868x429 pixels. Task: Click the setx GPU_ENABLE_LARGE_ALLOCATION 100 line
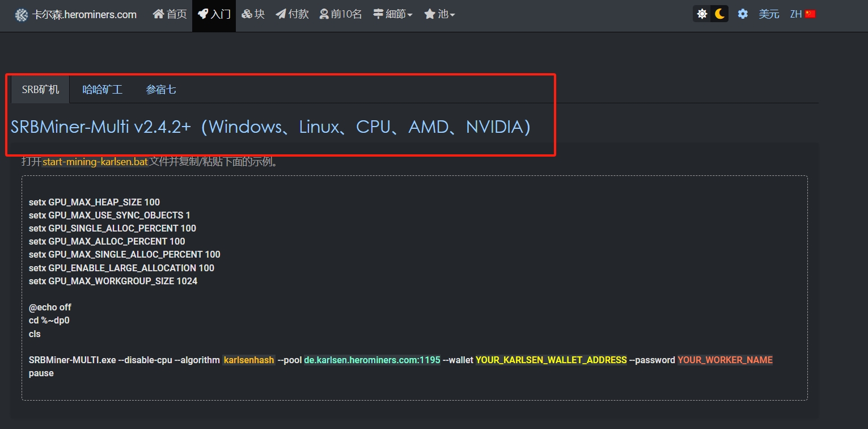click(x=121, y=268)
